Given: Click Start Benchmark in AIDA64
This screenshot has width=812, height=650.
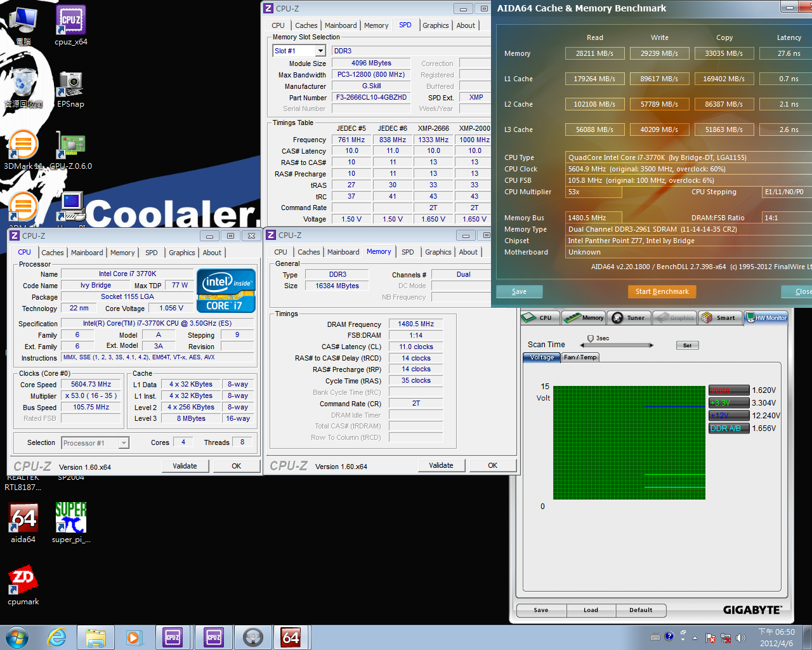Looking at the screenshot, I should (662, 291).
